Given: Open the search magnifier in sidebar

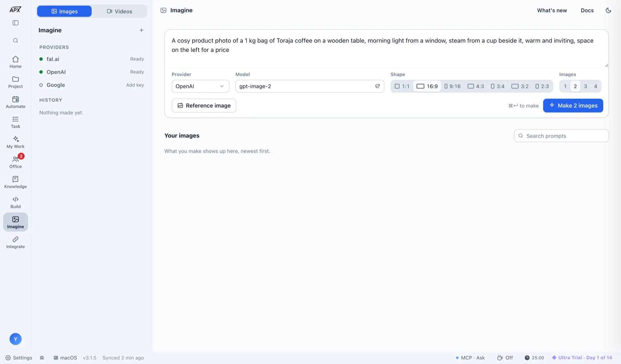Looking at the screenshot, I should click(16, 41).
